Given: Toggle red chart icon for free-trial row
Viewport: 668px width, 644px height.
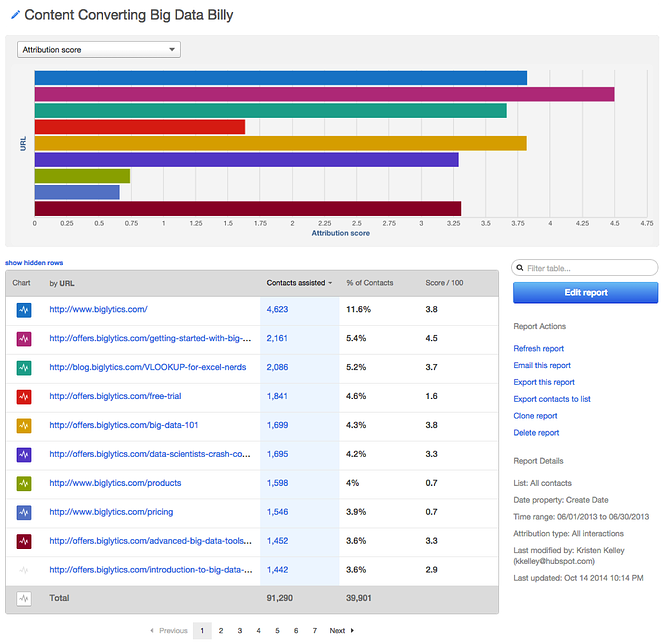Looking at the screenshot, I should pos(24,397).
